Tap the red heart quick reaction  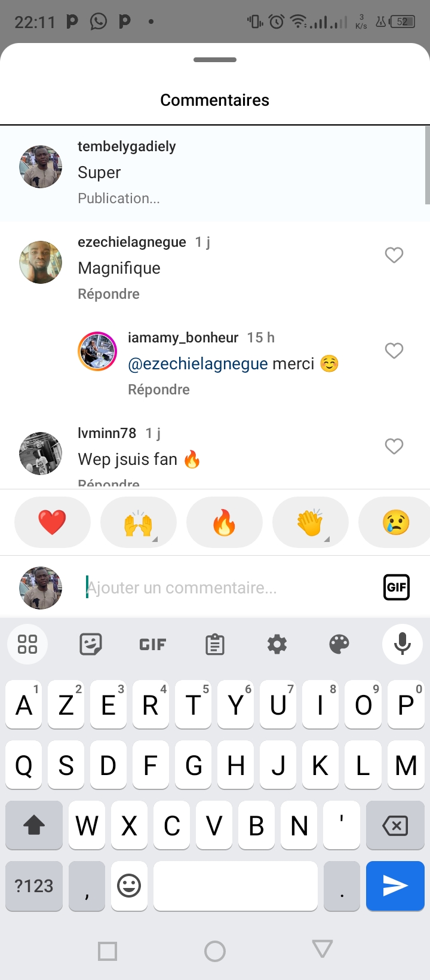click(53, 523)
